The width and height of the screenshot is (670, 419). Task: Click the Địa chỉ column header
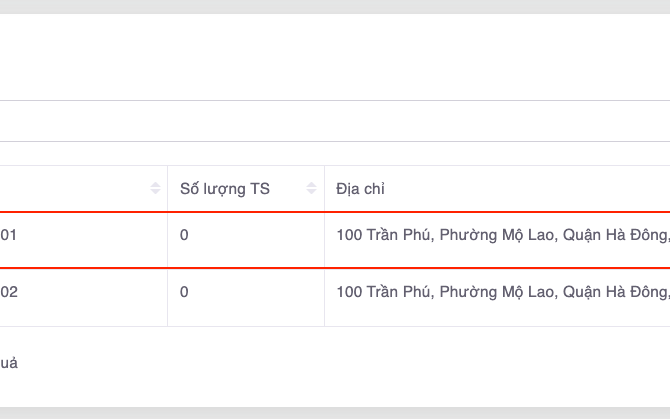(361, 189)
